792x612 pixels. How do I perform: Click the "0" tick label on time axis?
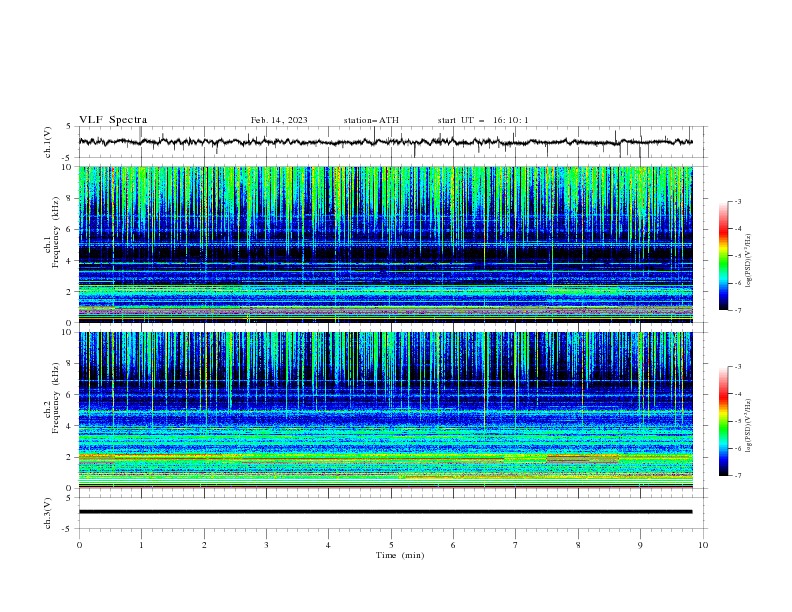pos(79,545)
